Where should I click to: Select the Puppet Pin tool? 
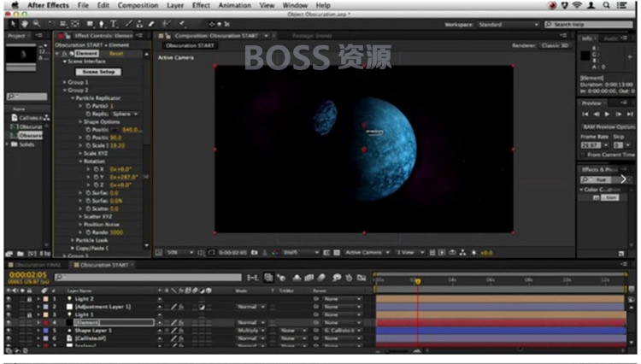point(182,24)
